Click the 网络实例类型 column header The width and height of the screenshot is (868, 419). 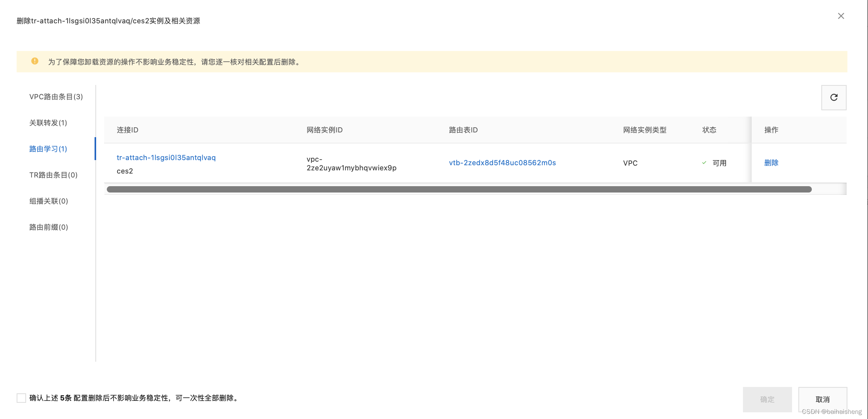[645, 130]
